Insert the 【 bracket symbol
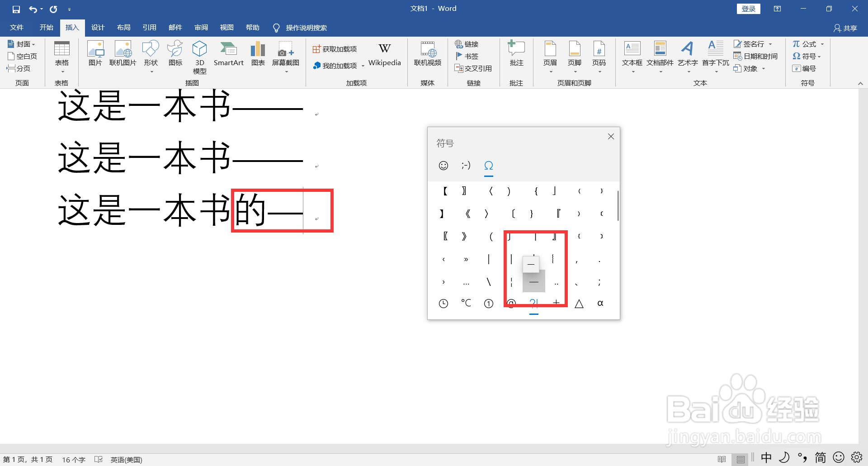Image resolution: width=868 pixels, height=466 pixels. [445, 191]
